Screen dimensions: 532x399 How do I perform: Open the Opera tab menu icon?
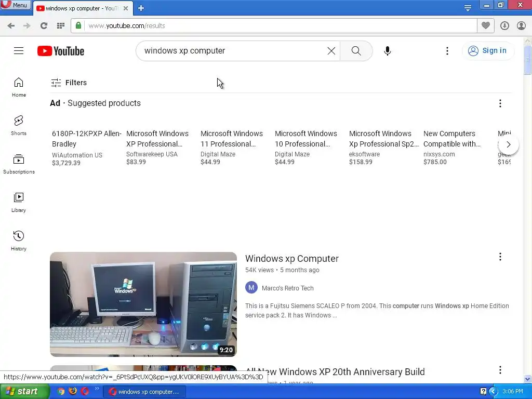coord(468,8)
